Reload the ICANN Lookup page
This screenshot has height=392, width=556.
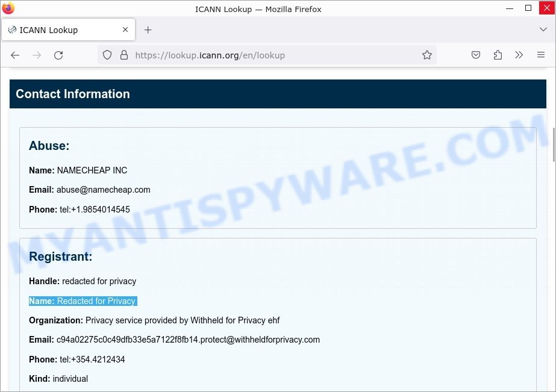click(x=58, y=55)
